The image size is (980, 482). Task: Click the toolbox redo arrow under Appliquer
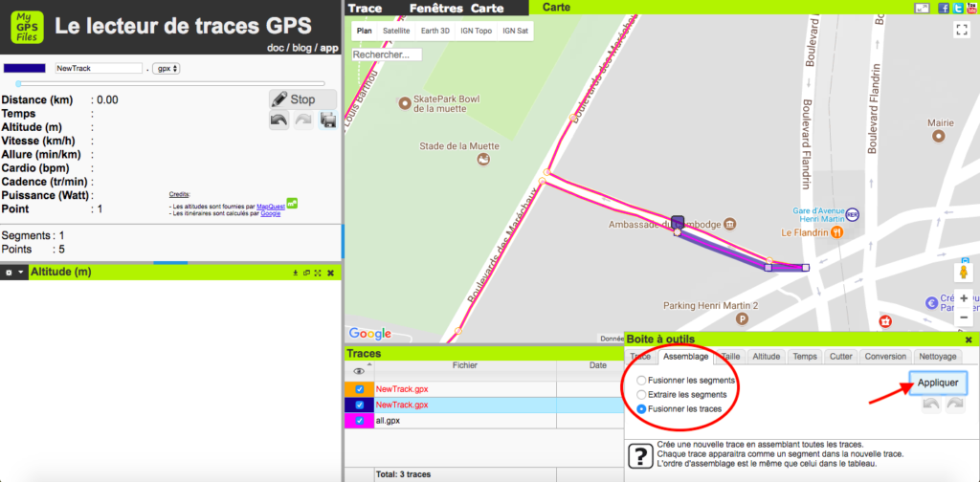tap(954, 404)
